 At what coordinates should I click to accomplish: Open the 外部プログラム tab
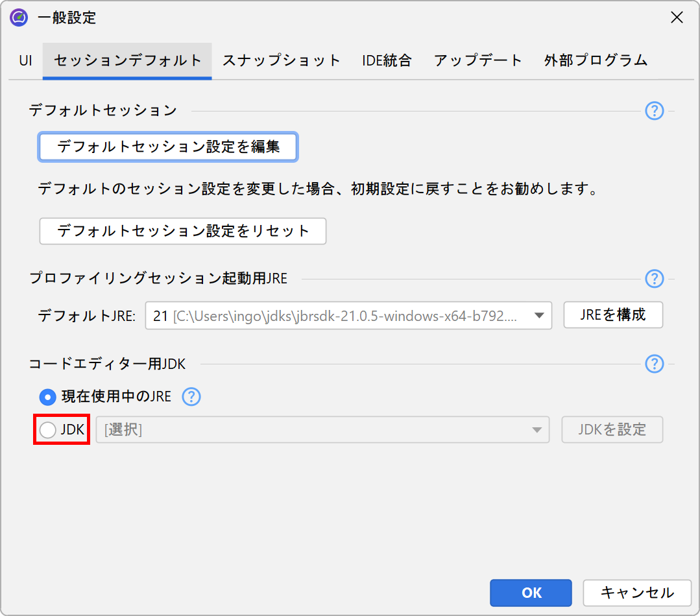click(x=596, y=61)
